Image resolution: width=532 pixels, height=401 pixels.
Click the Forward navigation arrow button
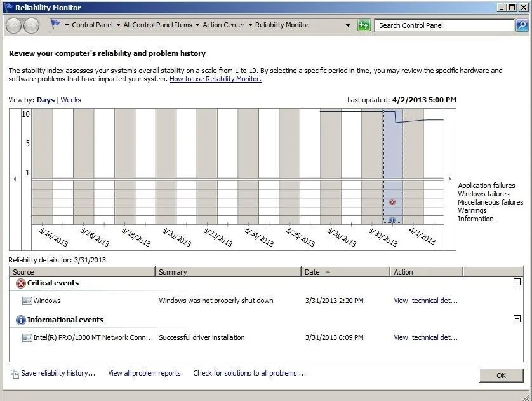click(x=31, y=25)
